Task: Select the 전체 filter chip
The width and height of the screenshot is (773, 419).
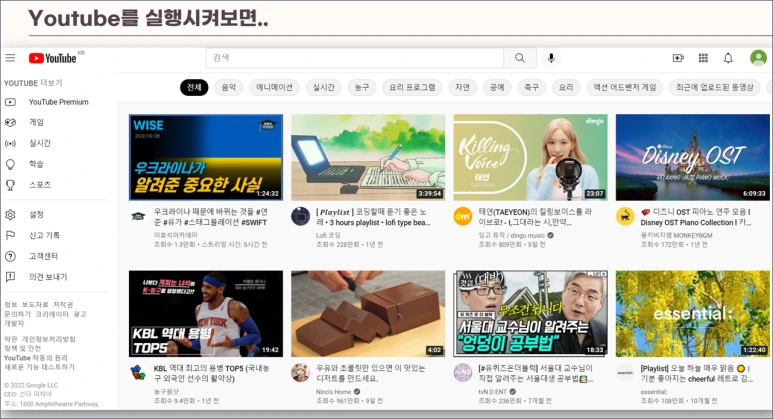Action: (194, 87)
